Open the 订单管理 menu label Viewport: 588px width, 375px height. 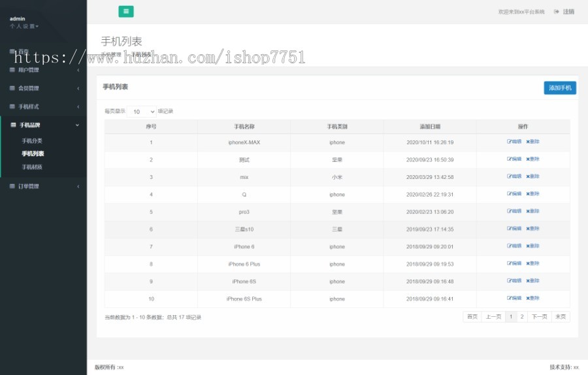pos(29,186)
